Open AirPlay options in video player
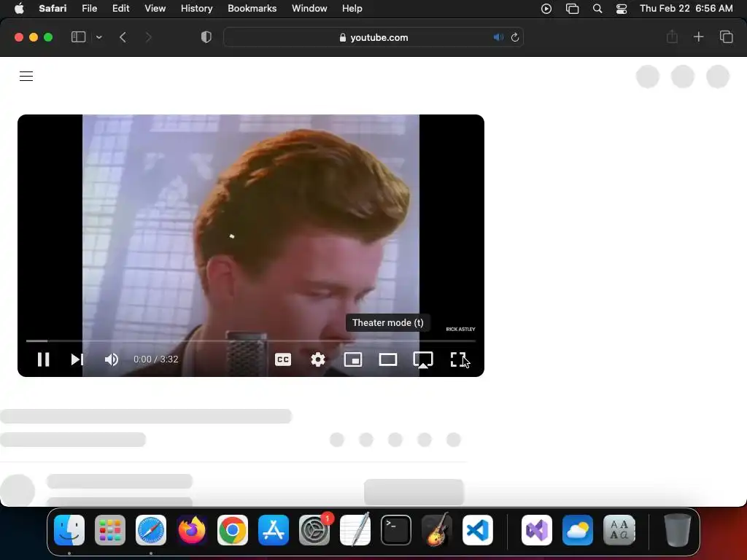The width and height of the screenshot is (747, 560). [x=423, y=360]
